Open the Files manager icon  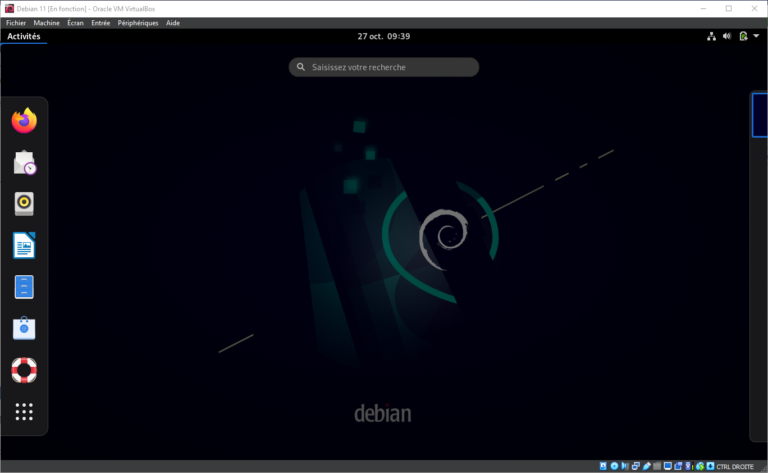(24, 287)
